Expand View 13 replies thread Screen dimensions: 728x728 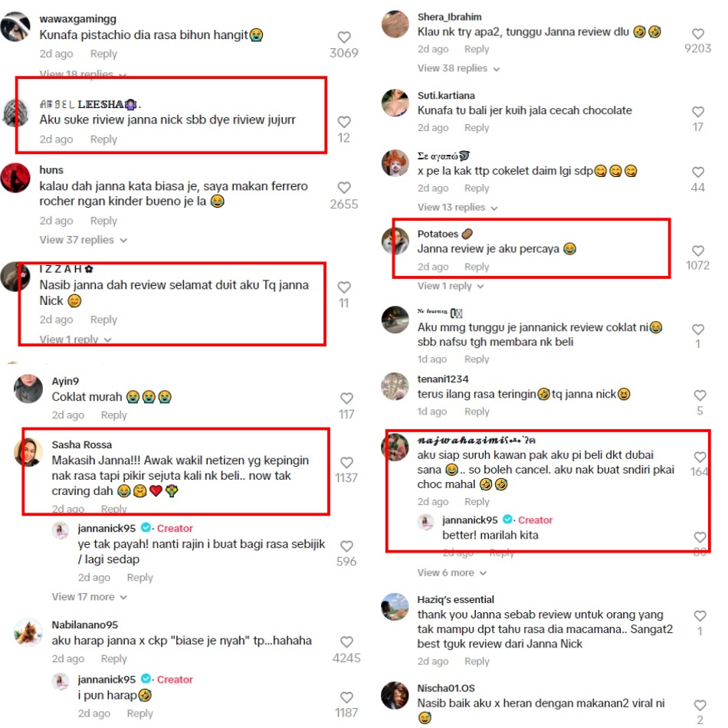click(x=457, y=207)
